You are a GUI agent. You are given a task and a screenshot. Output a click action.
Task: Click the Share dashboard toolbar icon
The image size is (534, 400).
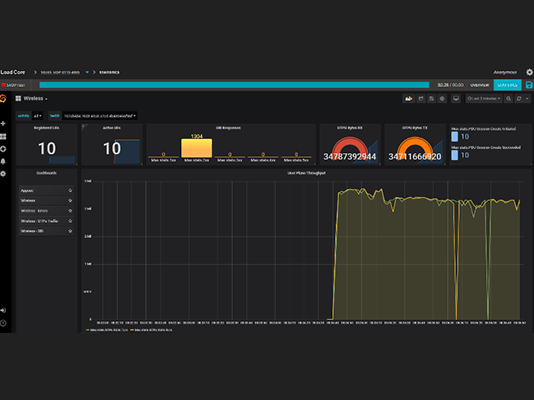tap(421, 99)
